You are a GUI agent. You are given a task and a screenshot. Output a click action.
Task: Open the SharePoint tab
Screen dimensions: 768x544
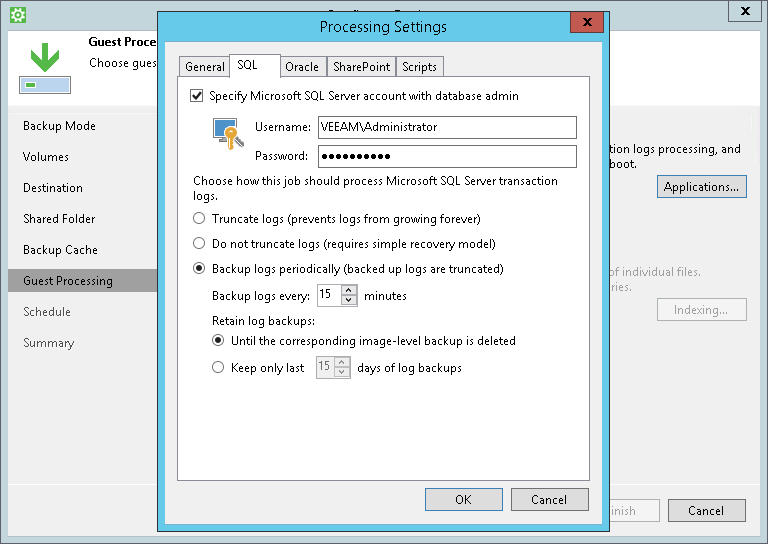[361, 67]
